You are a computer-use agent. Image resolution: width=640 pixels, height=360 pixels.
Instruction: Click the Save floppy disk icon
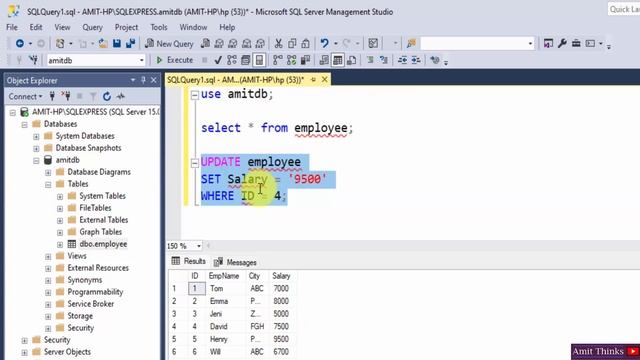coord(117,43)
